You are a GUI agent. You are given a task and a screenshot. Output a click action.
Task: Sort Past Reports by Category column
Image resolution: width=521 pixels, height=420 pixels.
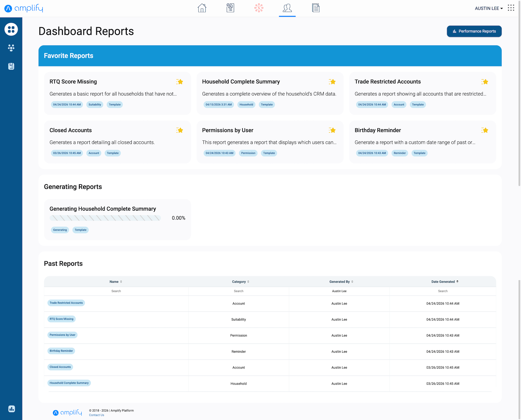241,282
